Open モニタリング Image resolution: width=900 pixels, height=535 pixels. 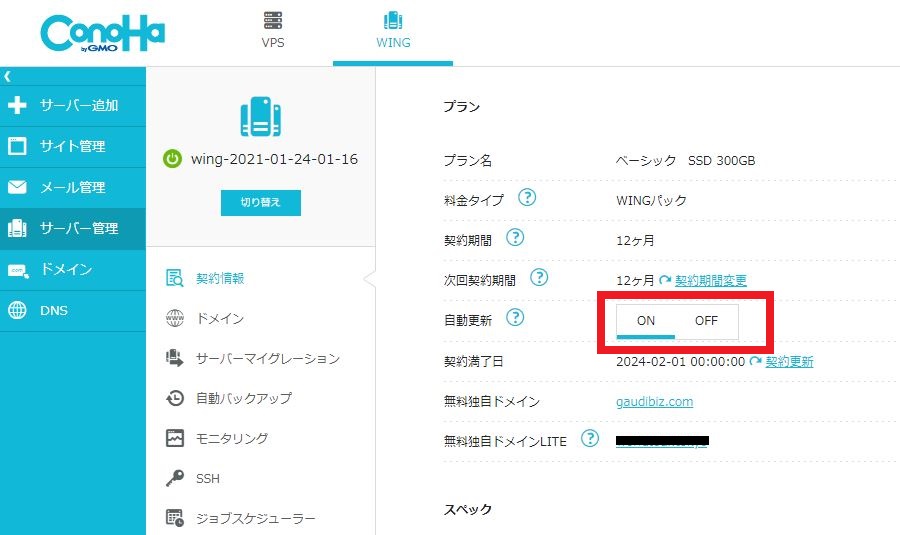[x=232, y=439]
